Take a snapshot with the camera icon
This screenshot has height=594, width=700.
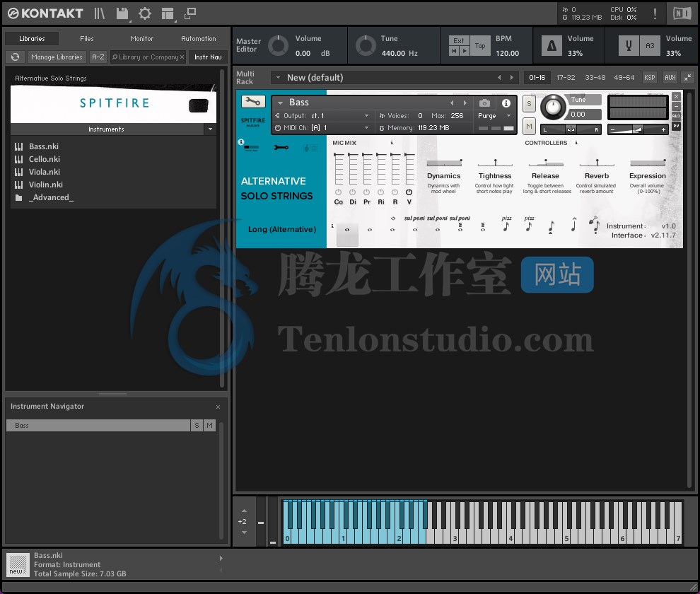click(484, 103)
